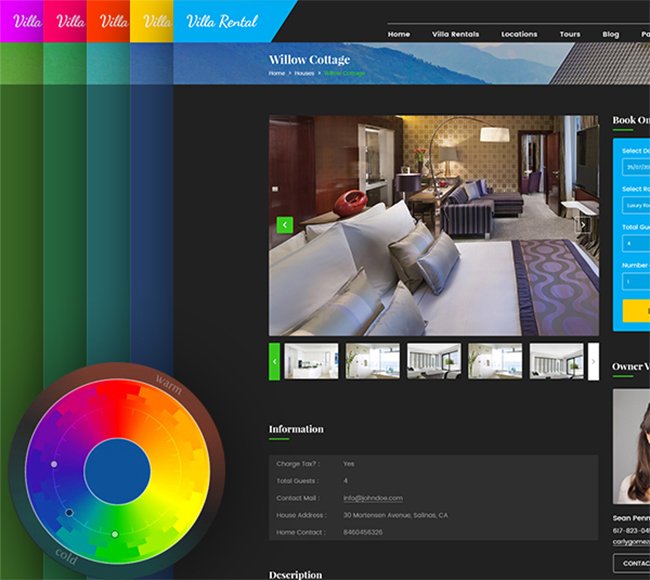
Task: Click the house address 30 Mortensen Avenue
Action: (x=395, y=515)
